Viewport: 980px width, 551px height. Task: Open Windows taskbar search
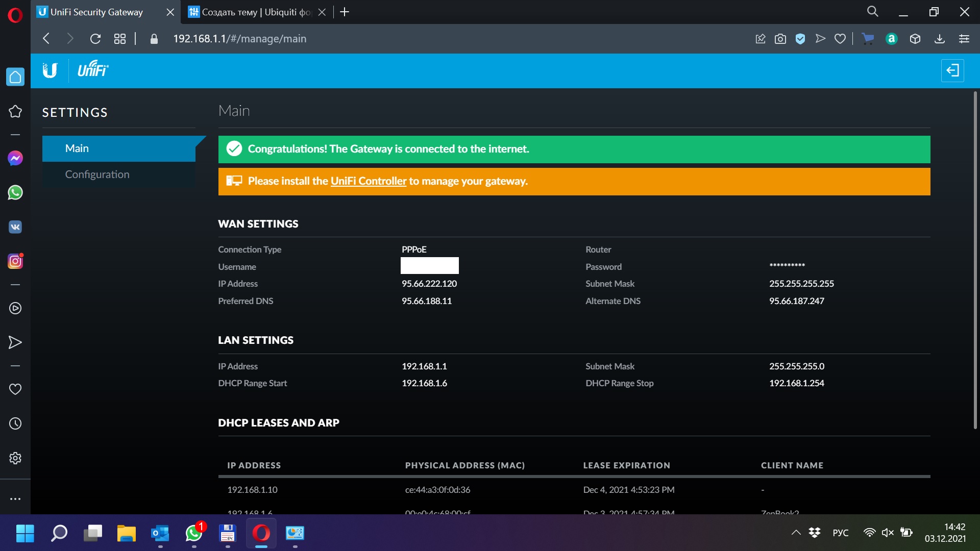pyautogui.click(x=59, y=533)
